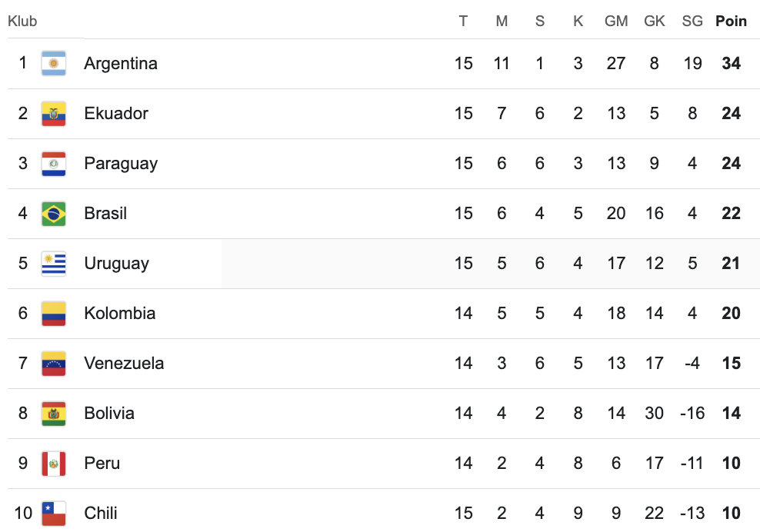Open the Kolombia team name link

click(120, 313)
